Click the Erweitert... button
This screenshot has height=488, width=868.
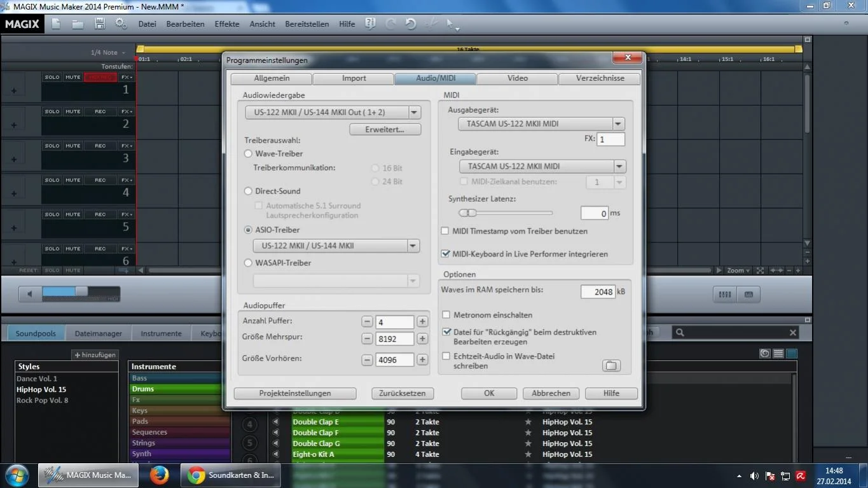[x=385, y=130]
